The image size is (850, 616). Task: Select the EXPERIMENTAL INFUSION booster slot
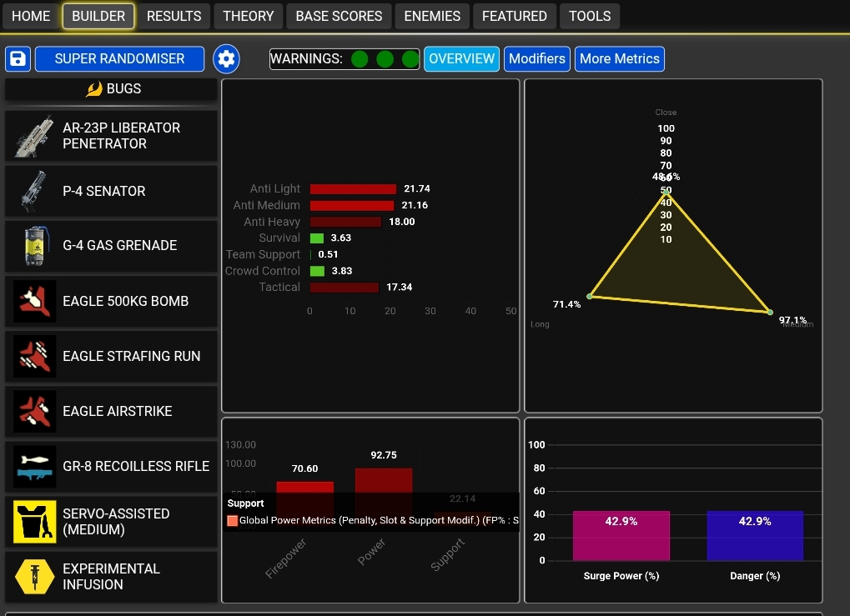point(111,577)
